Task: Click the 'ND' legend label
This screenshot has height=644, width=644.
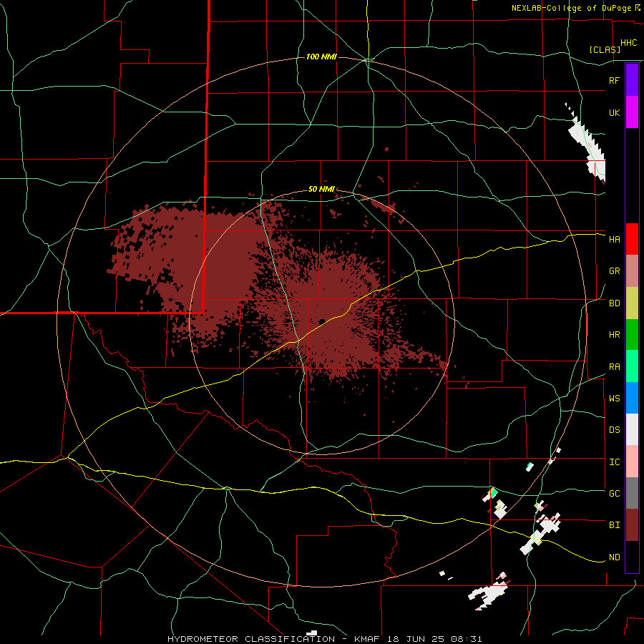Action: [614, 557]
